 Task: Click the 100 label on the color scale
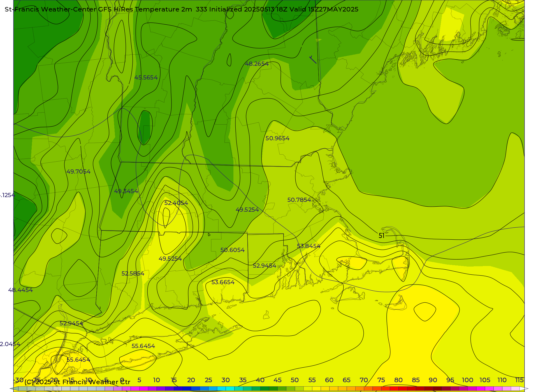[x=468, y=380]
